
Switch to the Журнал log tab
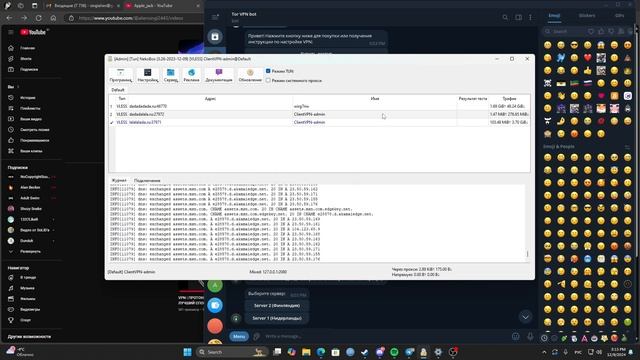[x=119, y=180]
